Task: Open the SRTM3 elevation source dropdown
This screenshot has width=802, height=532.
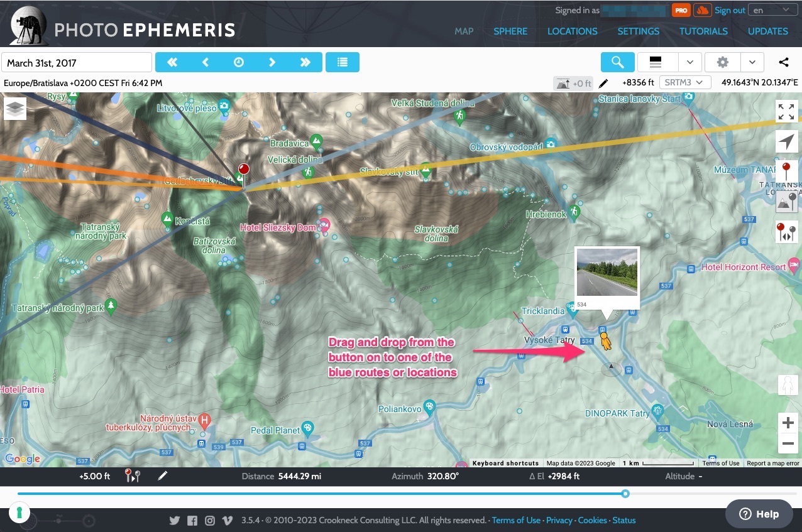Action: coord(685,82)
